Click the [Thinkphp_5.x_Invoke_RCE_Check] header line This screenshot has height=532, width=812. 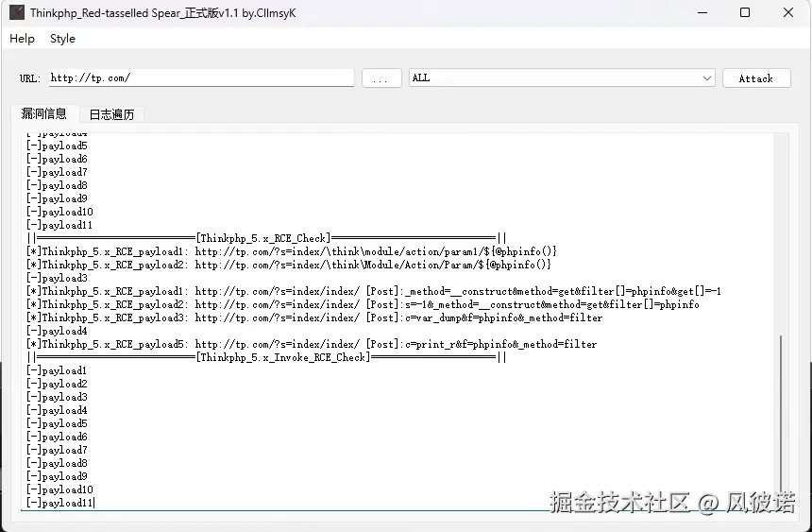(x=266, y=357)
